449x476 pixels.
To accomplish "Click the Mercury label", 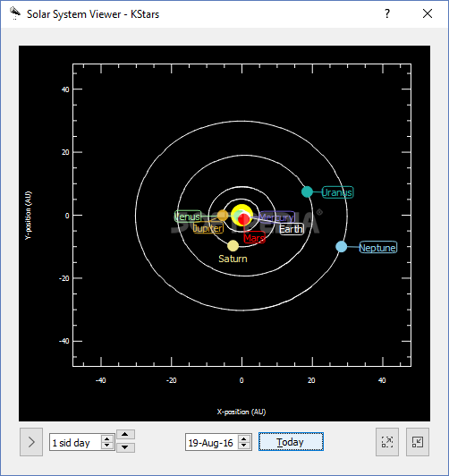I will (x=277, y=217).
